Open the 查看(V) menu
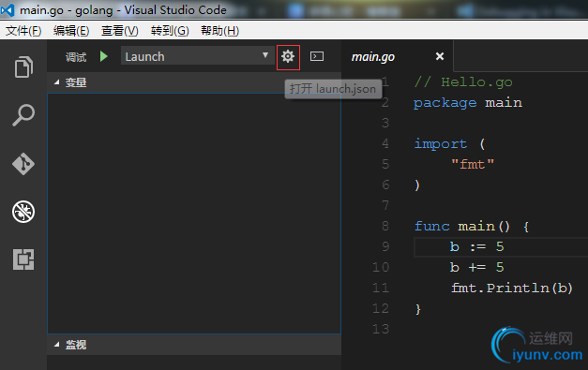The width and height of the screenshot is (588, 370). tap(120, 30)
